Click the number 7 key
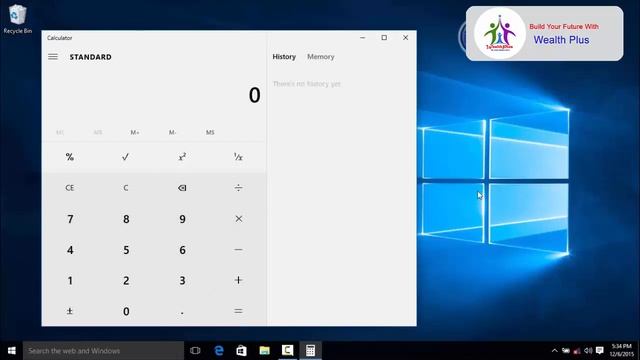The height and width of the screenshot is (360, 640). pos(70,219)
